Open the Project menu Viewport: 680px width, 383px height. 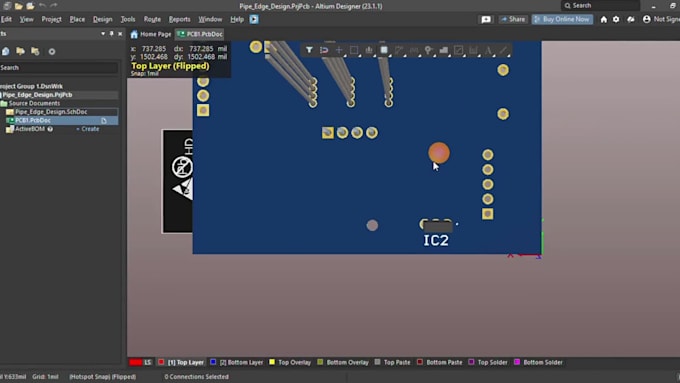(x=52, y=19)
